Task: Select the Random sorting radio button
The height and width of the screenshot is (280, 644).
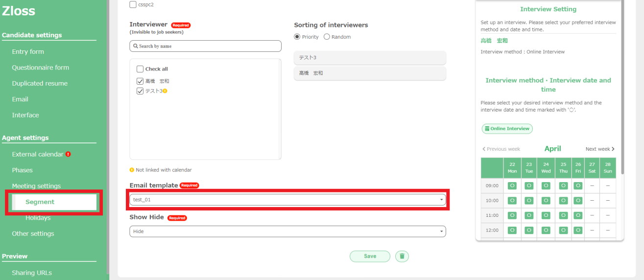Action: click(327, 37)
